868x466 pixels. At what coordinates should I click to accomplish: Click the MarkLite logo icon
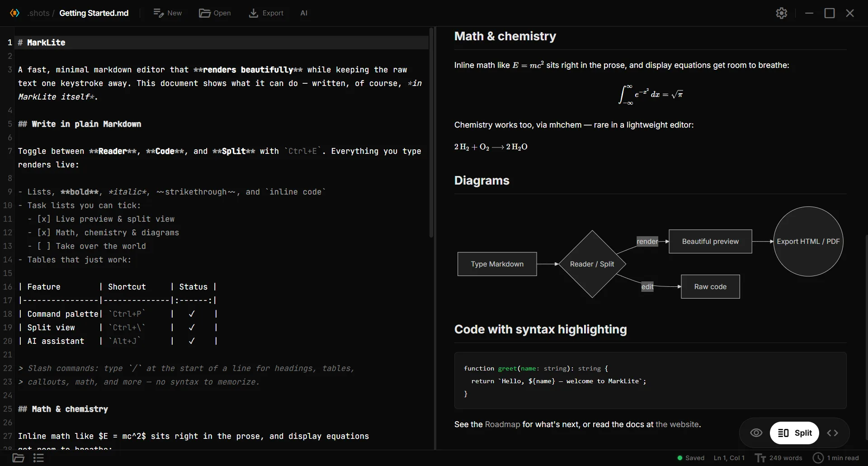click(x=15, y=13)
